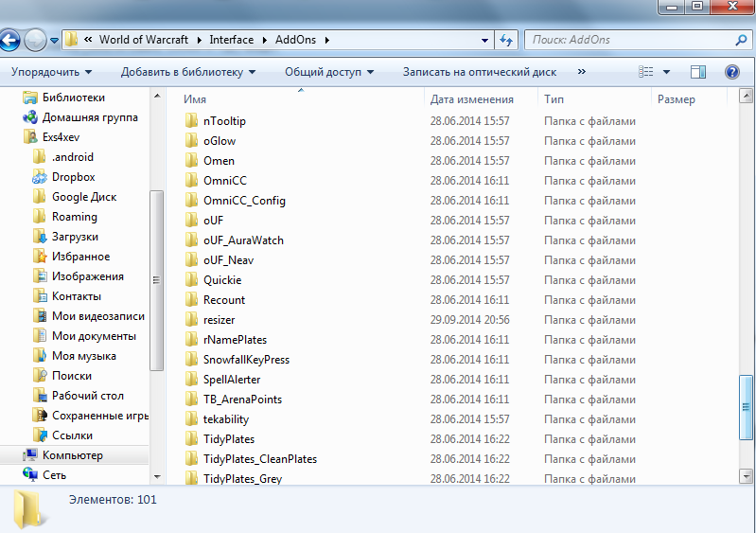The height and width of the screenshot is (533, 756).
Task: Open address bar history dropdown
Action: (x=484, y=41)
